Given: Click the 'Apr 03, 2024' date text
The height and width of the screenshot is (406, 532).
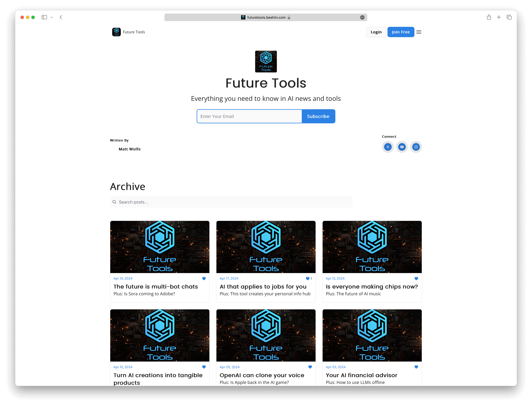Looking at the screenshot, I should pyautogui.click(x=335, y=367).
